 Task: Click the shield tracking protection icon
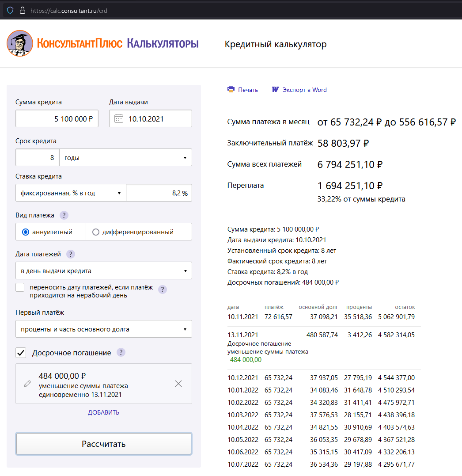pyautogui.click(x=10, y=11)
